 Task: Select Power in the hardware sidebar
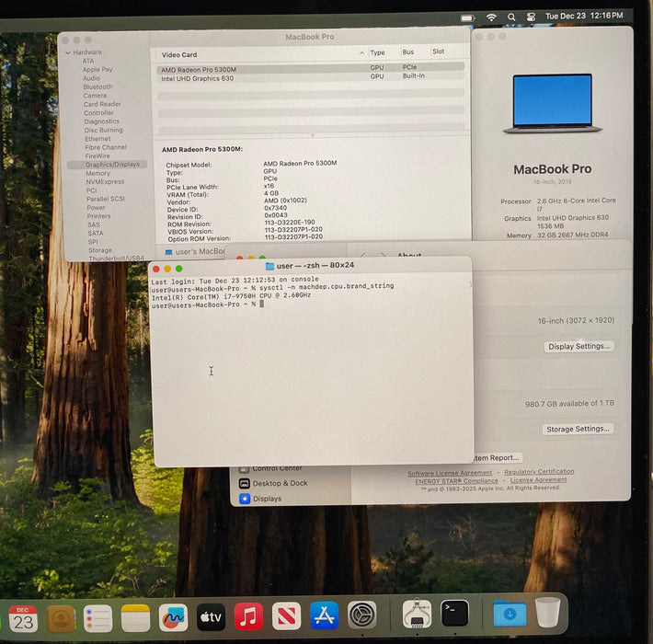click(x=96, y=208)
